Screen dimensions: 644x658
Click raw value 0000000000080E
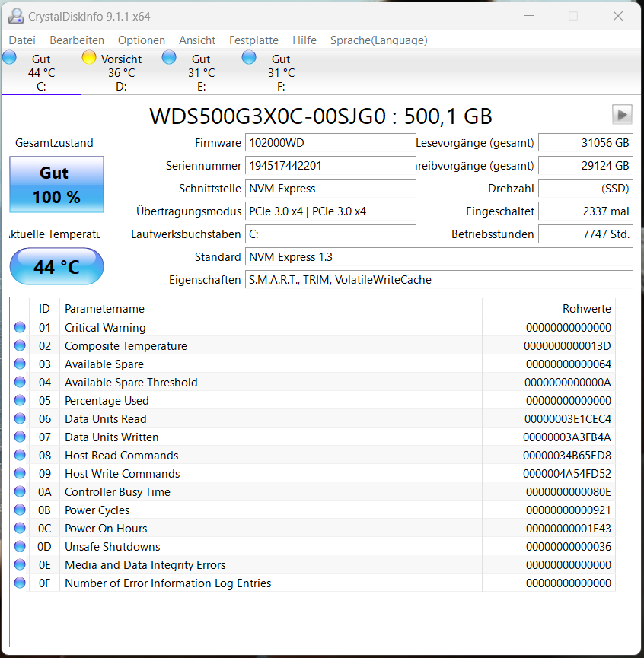569,492
